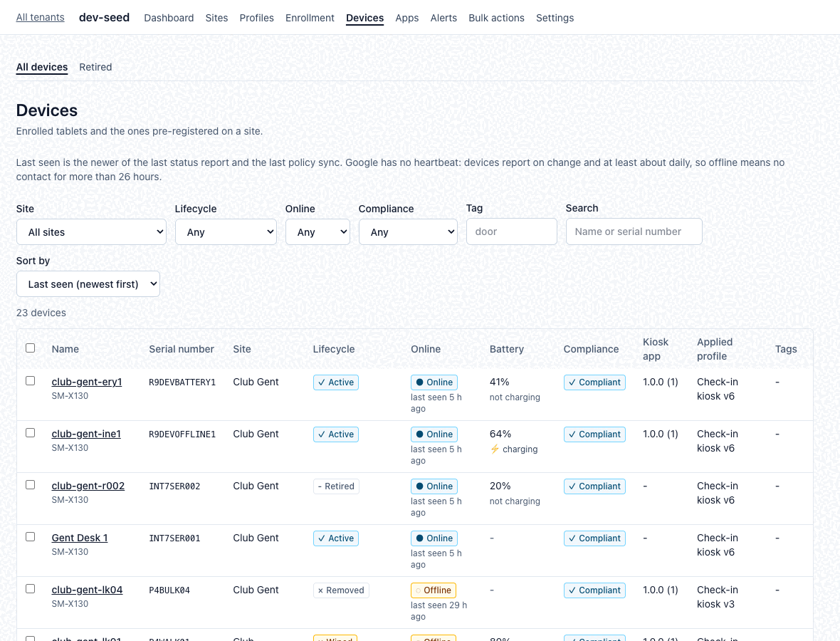Click the Compliant badge for club-gent-ery1

[594, 382]
